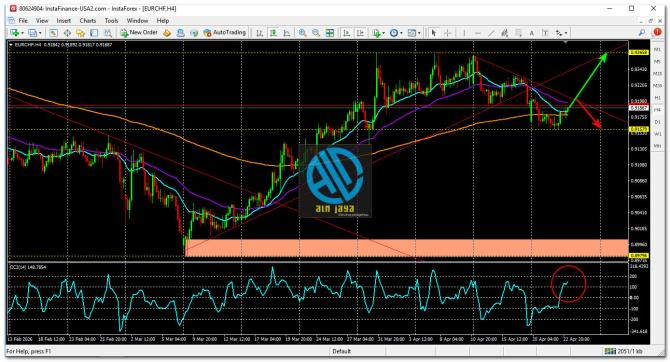Switch chart to line chart mode

tap(287, 33)
